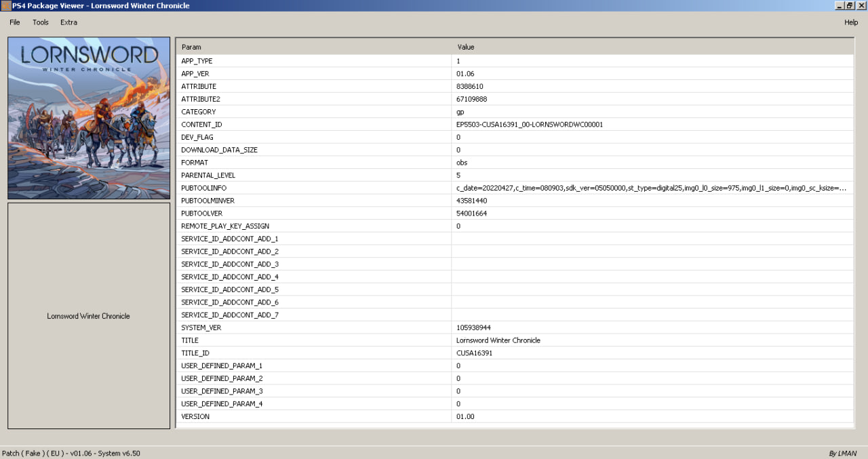Image resolution: width=868 pixels, height=459 pixels.
Task: Click the Lornsword cover art image
Action: 89,118
